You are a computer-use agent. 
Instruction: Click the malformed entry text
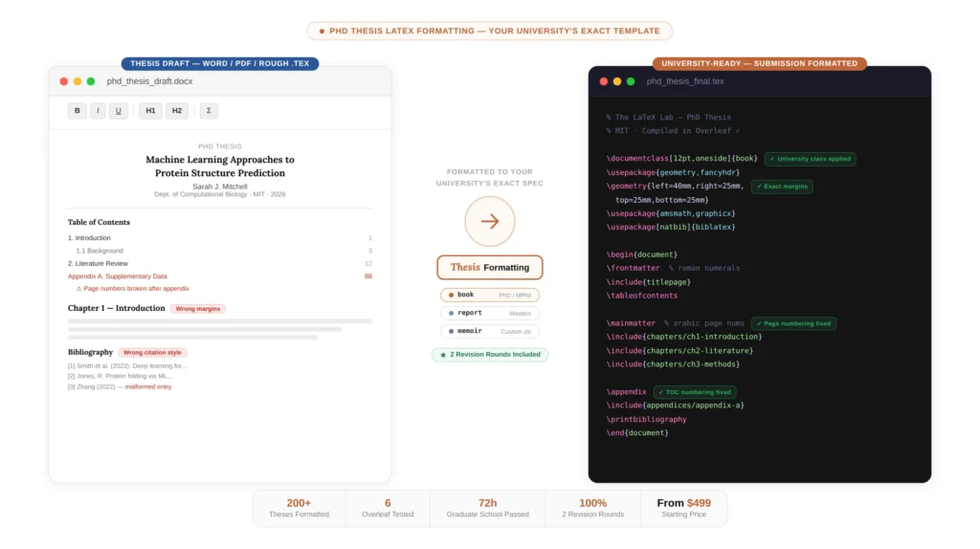[x=148, y=386]
